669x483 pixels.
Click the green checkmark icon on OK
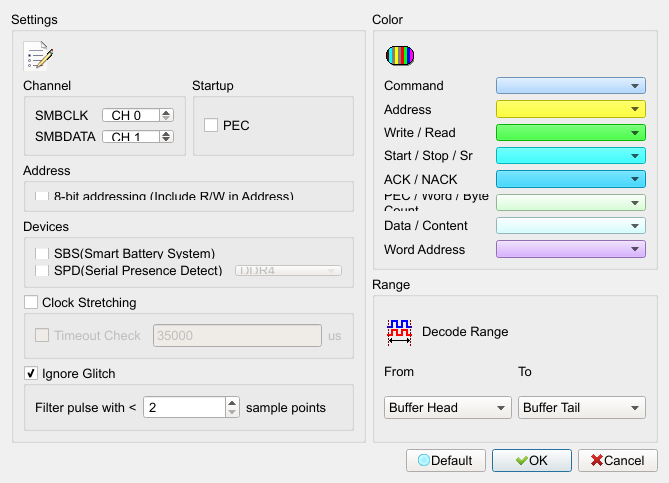click(521, 460)
